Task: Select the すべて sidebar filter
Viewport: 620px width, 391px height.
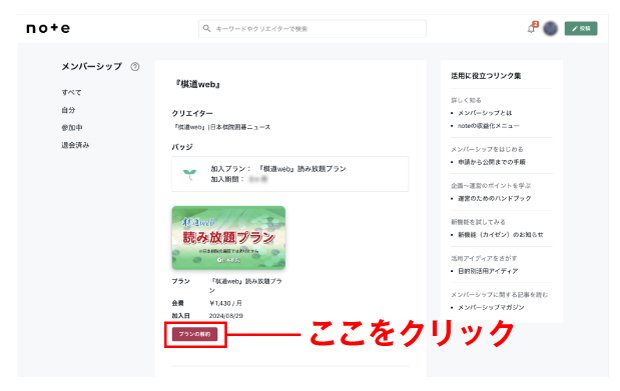Action: pos(71,93)
